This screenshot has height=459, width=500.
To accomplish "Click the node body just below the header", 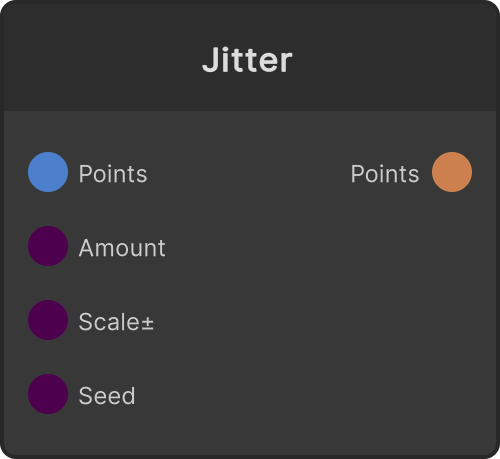I will [250, 130].
